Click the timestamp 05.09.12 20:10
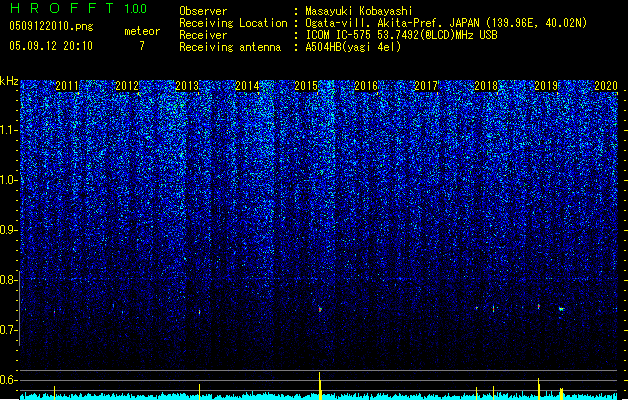The width and height of the screenshot is (629, 400). (51, 45)
